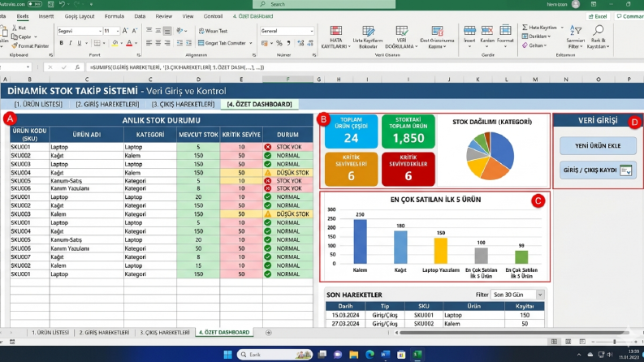This screenshot has width=644, height=362.
Task: Click the GİRİŞ / ÇIKIŞ KAYDI button
Action: pos(598,170)
